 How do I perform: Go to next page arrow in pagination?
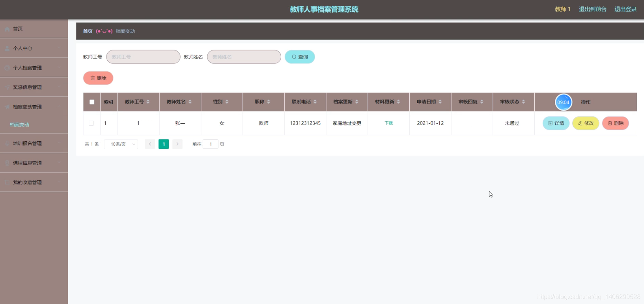tap(177, 144)
